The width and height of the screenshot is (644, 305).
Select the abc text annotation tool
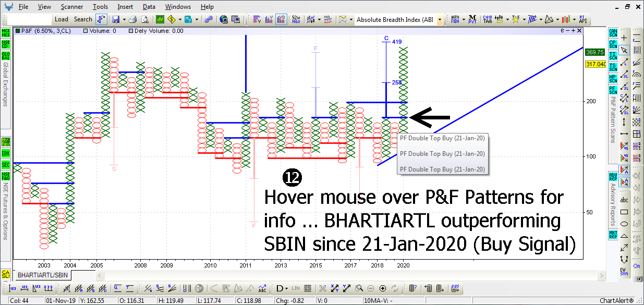[624, 199]
